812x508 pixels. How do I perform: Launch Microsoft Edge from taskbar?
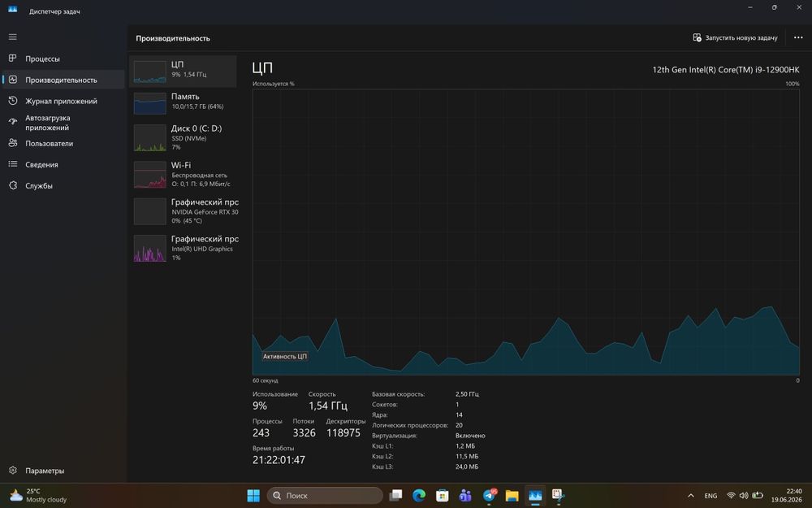[419, 496]
